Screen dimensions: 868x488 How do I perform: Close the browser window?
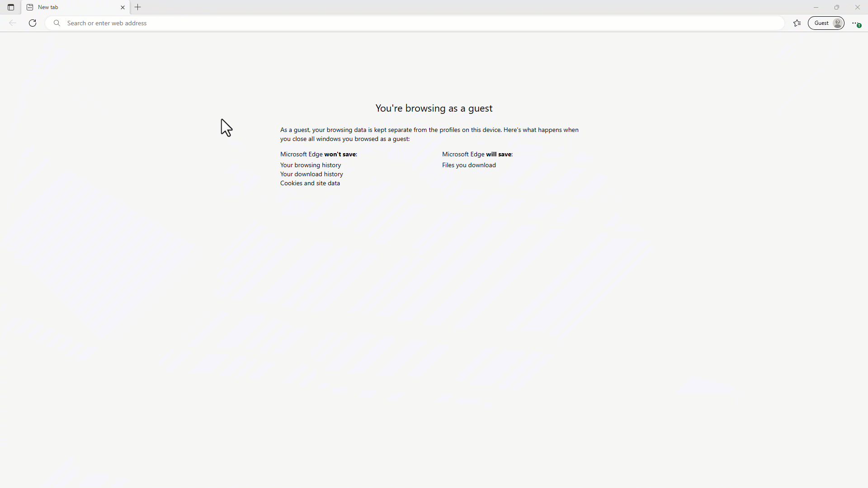click(858, 7)
